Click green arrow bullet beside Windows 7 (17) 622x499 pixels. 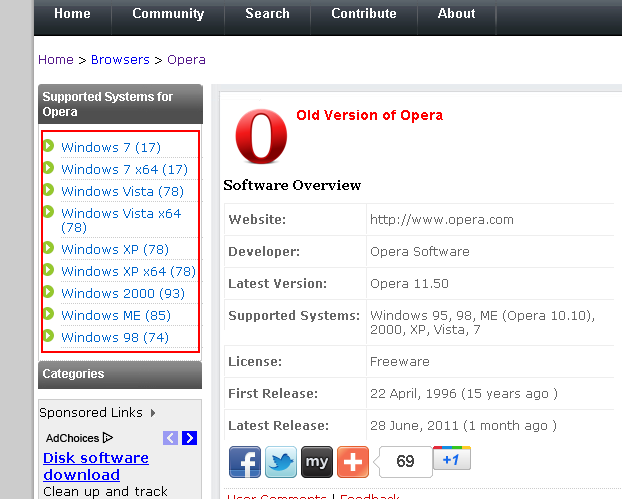point(48,146)
